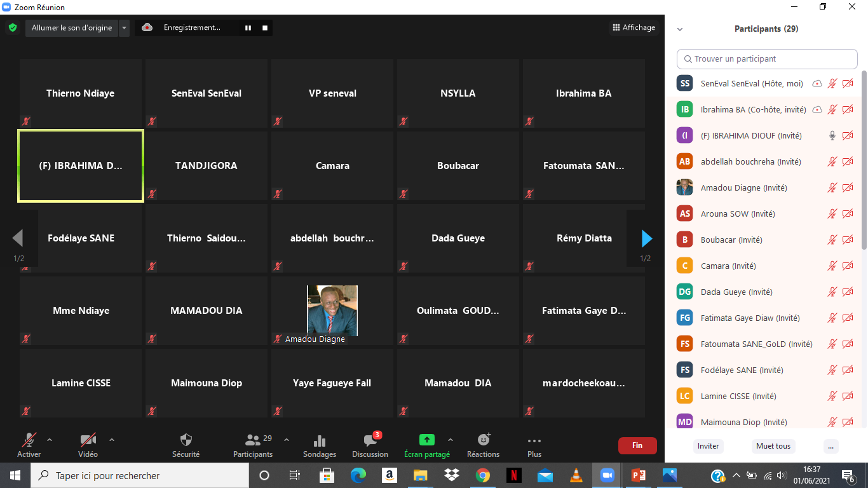Open dropdown beside Allumer le son d'origine
The height and width of the screenshot is (488, 868).
pos(125,28)
